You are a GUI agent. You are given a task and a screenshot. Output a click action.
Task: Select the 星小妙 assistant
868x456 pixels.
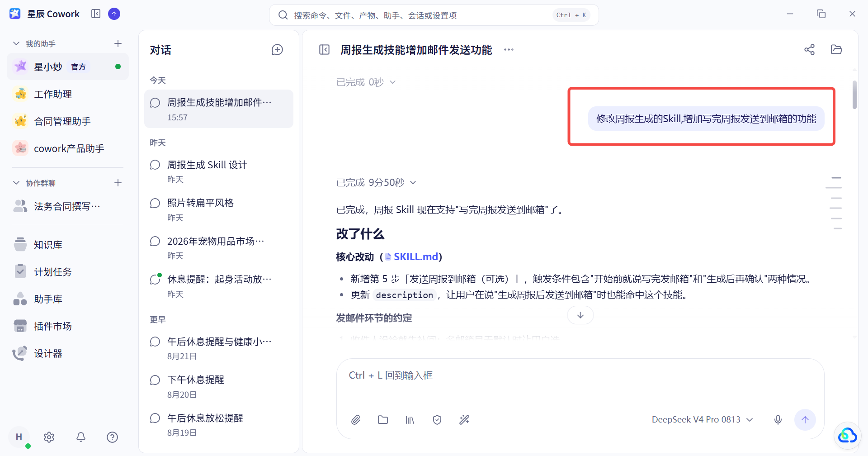point(68,67)
